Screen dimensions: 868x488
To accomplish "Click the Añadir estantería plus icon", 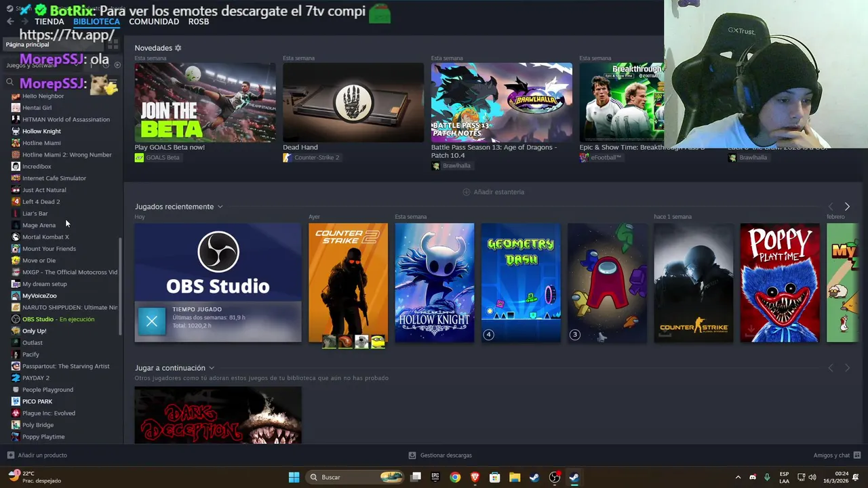I will click(467, 192).
